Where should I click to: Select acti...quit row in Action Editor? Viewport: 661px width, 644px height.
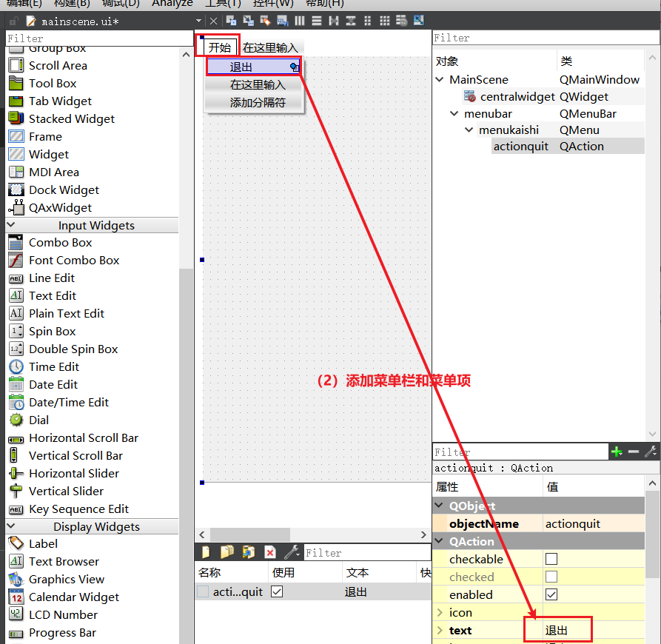pos(313,591)
